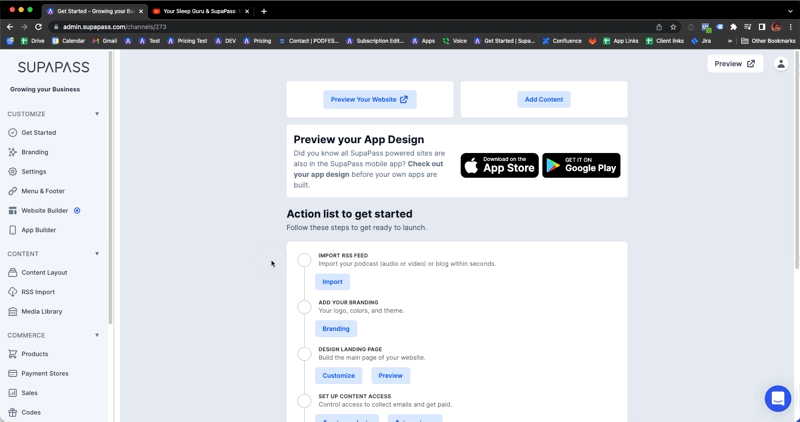Close the Your Sleep Guru tab
Screen dimensions: 800x422
(247, 11)
